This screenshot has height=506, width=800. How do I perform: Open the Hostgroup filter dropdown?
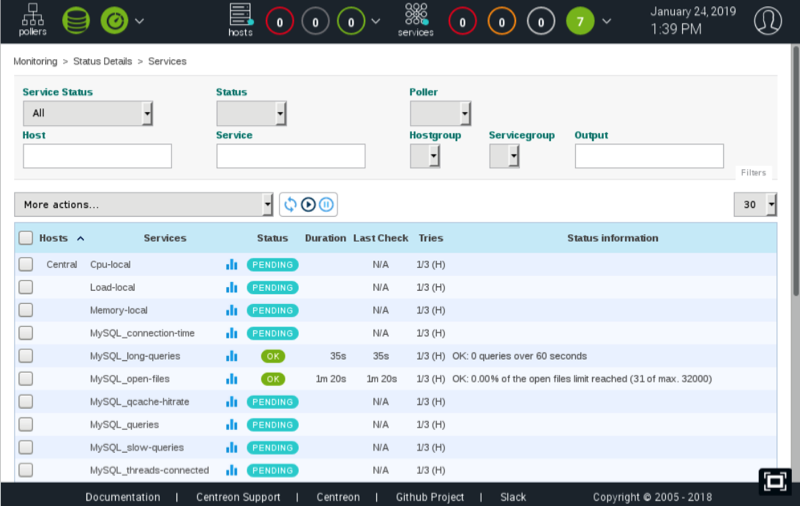click(x=425, y=156)
